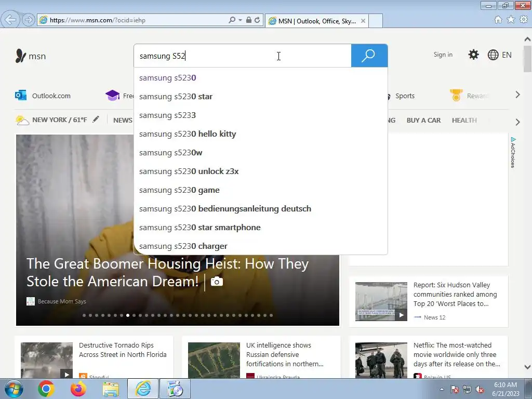Open File Explorer from taskbar
The image size is (532, 399).
click(111, 389)
